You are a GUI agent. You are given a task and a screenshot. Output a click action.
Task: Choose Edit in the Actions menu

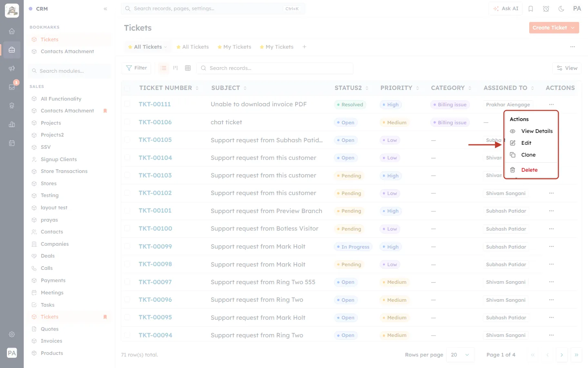coord(531,143)
